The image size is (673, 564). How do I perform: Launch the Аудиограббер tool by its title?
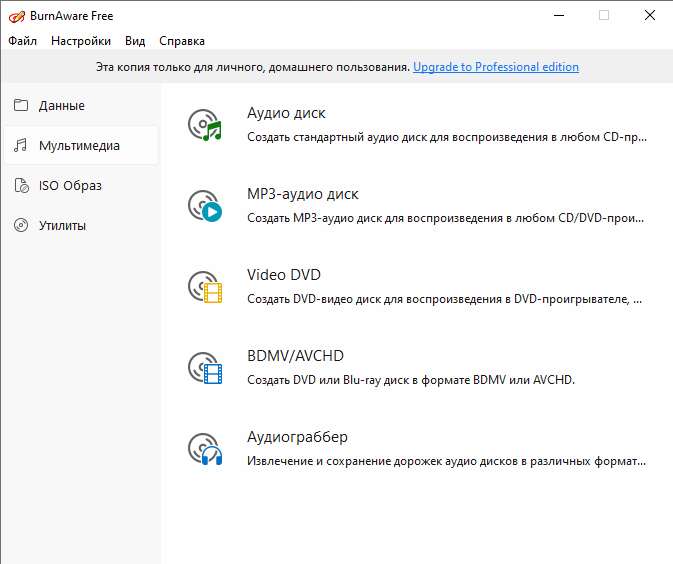pyautogui.click(x=297, y=437)
